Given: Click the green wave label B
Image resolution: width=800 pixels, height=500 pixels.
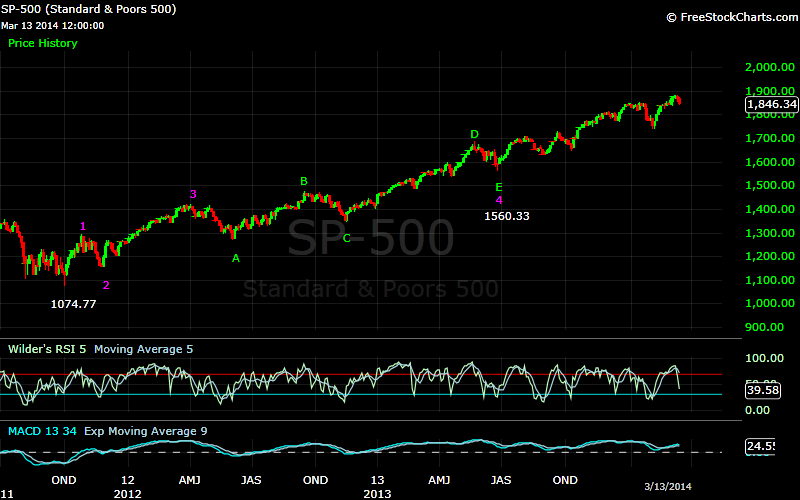Looking at the screenshot, I should click(304, 181).
